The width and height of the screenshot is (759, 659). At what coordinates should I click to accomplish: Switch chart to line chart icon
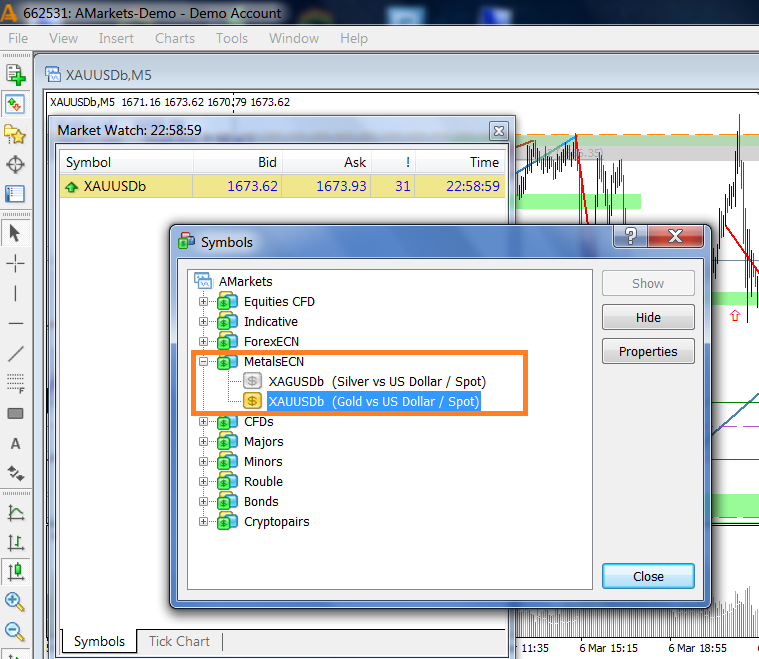[15, 513]
